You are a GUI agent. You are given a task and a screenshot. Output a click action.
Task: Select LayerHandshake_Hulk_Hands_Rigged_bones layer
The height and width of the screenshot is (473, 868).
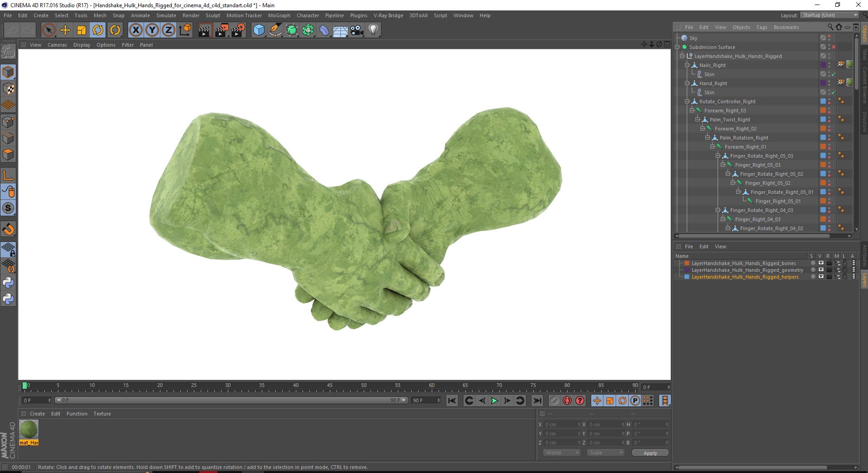coord(743,263)
